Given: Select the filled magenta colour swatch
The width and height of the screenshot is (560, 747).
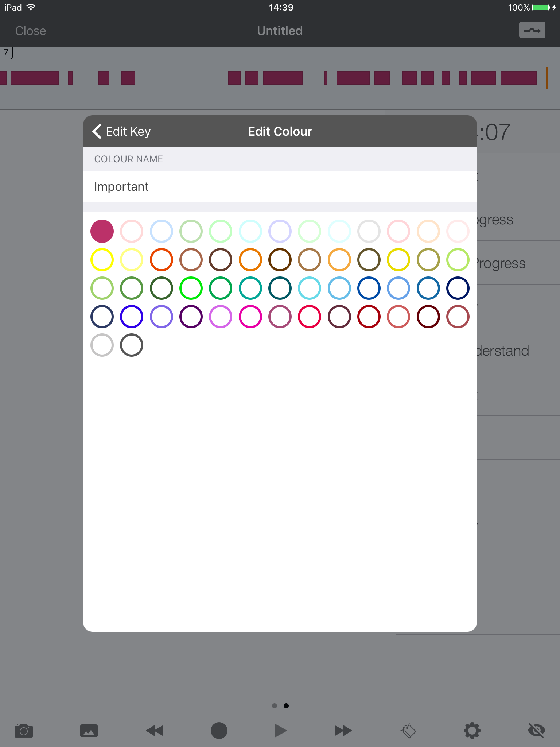Looking at the screenshot, I should [x=102, y=231].
